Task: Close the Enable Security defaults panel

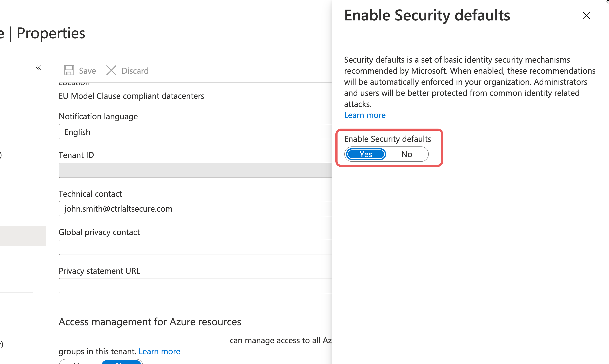Action: (x=586, y=16)
